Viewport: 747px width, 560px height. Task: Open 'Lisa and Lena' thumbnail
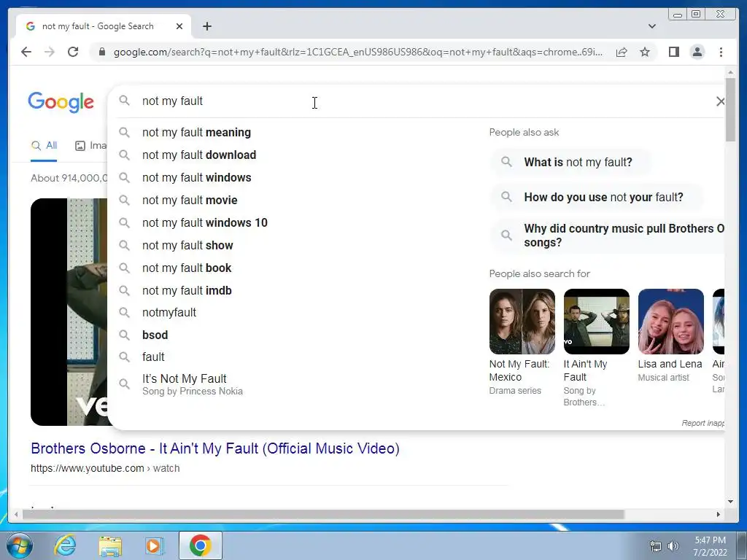(x=671, y=322)
